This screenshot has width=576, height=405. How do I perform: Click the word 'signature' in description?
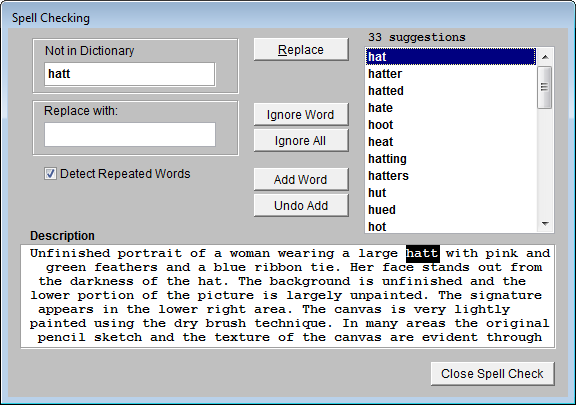506,295
